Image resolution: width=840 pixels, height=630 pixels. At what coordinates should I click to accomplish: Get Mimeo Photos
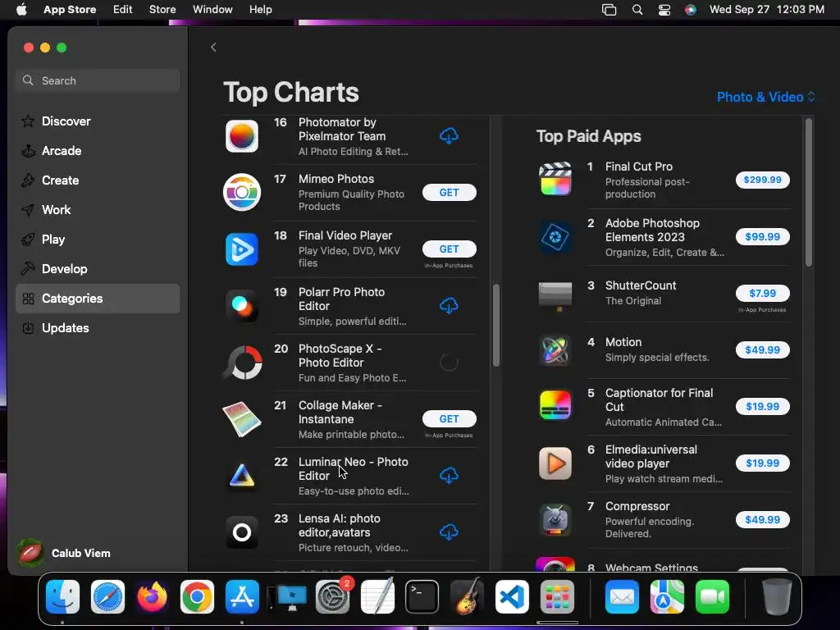pyautogui.click(x=449, y=192)
